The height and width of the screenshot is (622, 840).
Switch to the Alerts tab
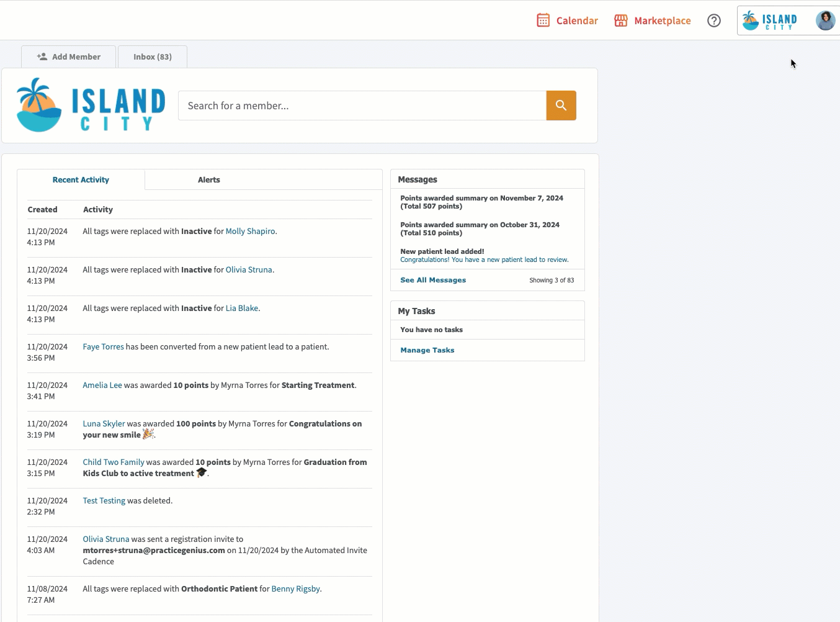(209, 180)
